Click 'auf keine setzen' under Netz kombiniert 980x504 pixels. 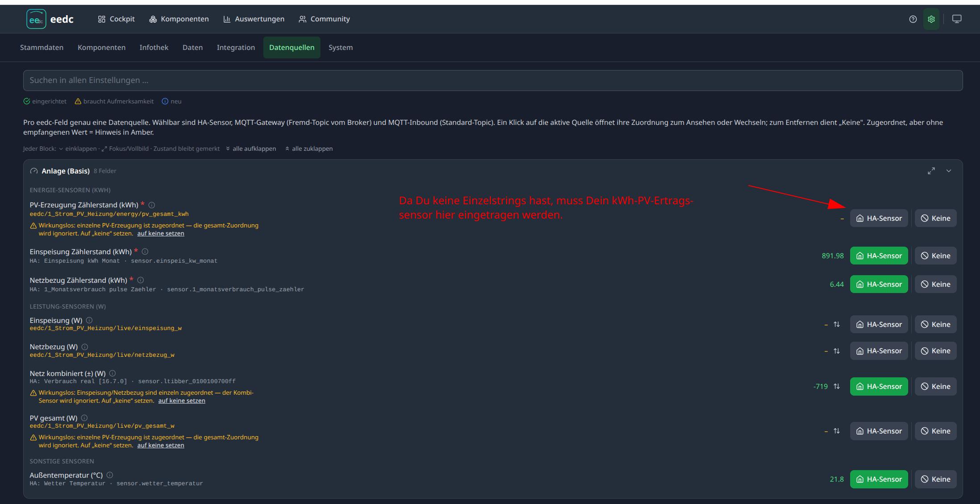point(182,401)
